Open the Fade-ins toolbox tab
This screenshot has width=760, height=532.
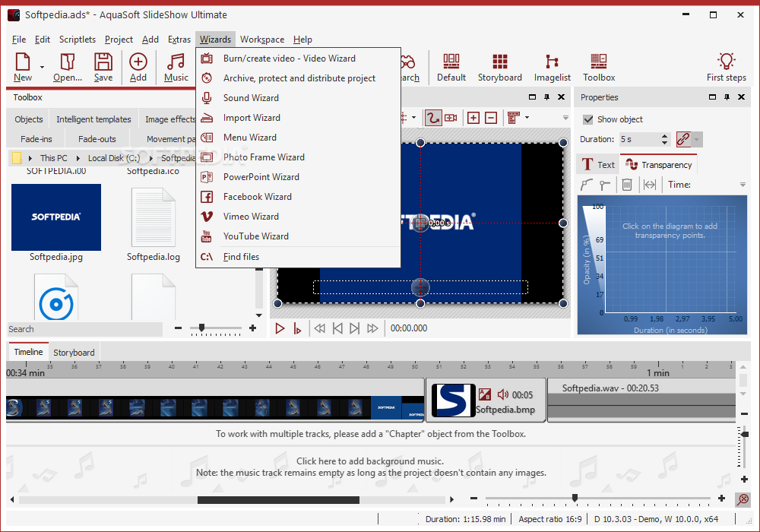36,139
